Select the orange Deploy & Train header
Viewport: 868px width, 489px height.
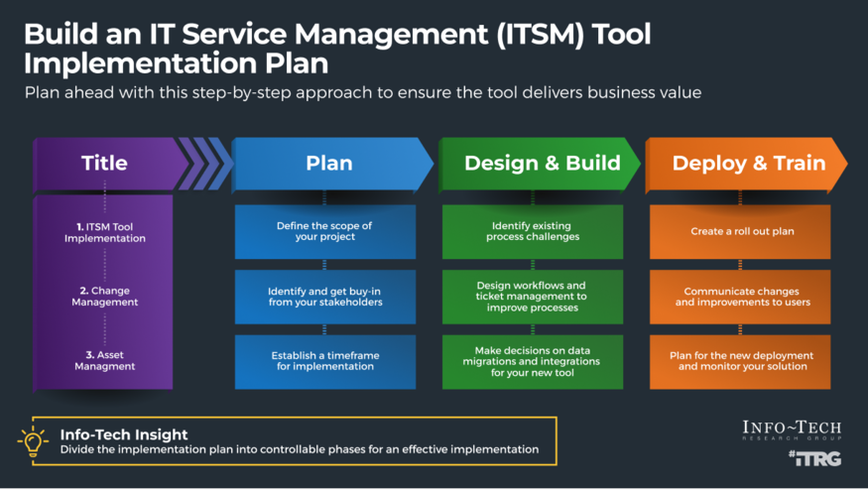747,163
